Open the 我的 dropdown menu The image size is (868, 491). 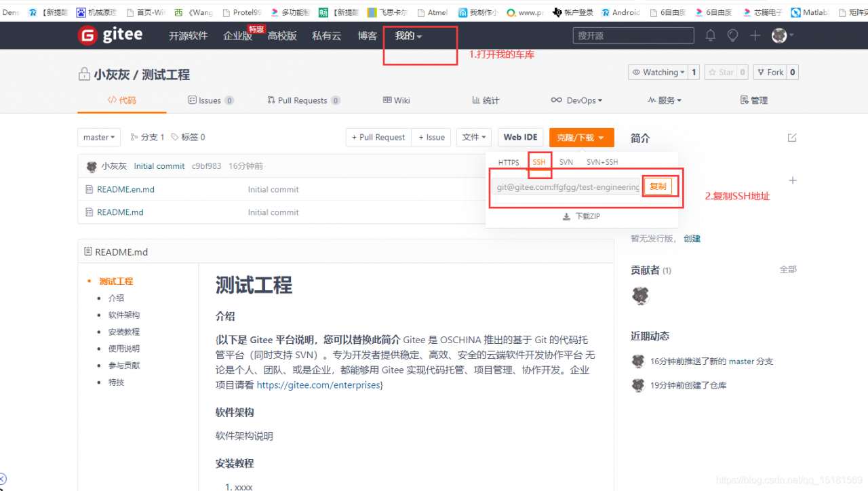tap(408, 35)
